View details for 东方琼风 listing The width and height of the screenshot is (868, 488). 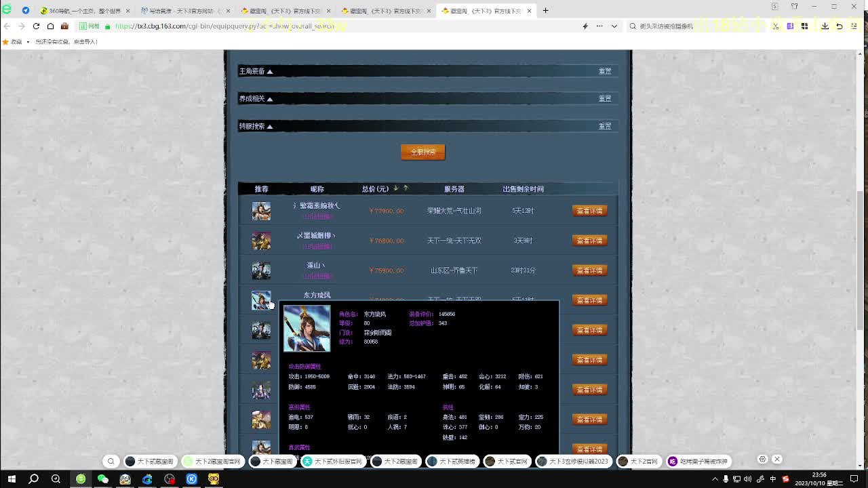coord(589,300)
